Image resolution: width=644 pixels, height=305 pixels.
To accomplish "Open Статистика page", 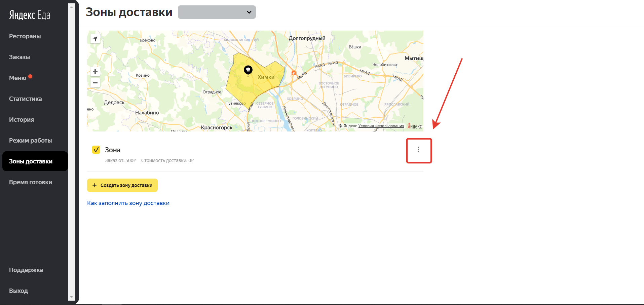I will coord(26,99).
